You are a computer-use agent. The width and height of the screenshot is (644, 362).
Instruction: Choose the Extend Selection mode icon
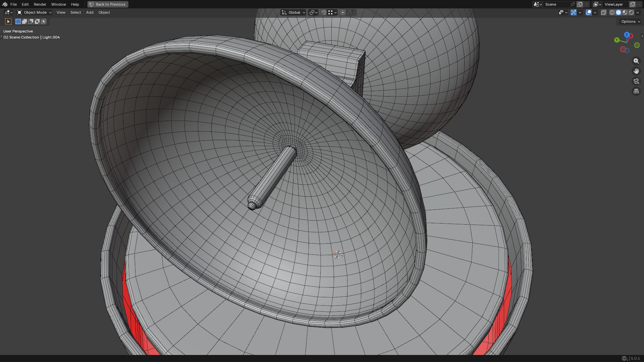tap(24, 21)
